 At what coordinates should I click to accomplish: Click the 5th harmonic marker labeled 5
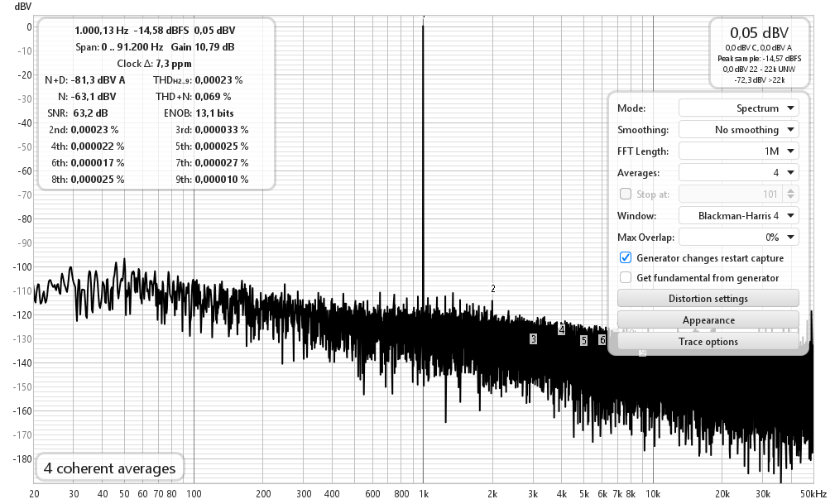tap(583, 340)
